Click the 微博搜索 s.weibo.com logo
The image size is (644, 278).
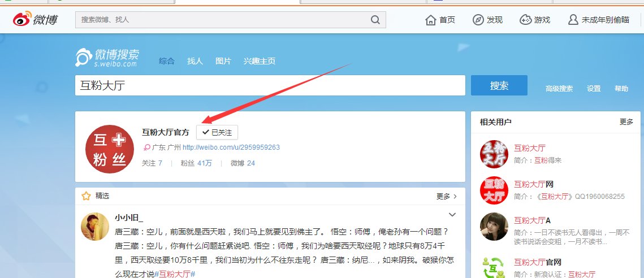[107, 58]
